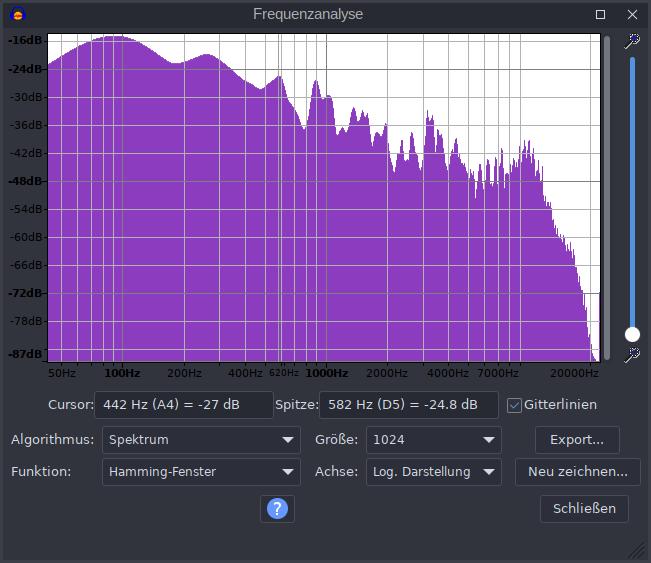The image size is (651, 563).
Task: Click the vertical zoom slider handle
Action: point(632,334)
